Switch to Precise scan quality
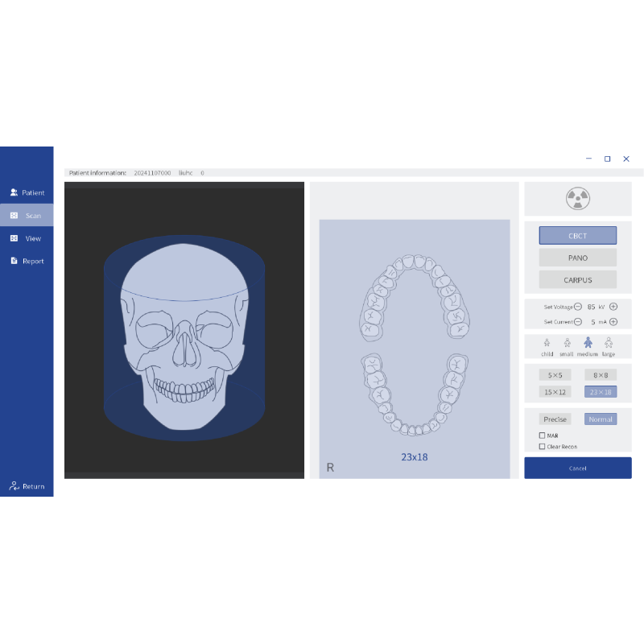Screen dimensions: 644x644 click(555, 419)
